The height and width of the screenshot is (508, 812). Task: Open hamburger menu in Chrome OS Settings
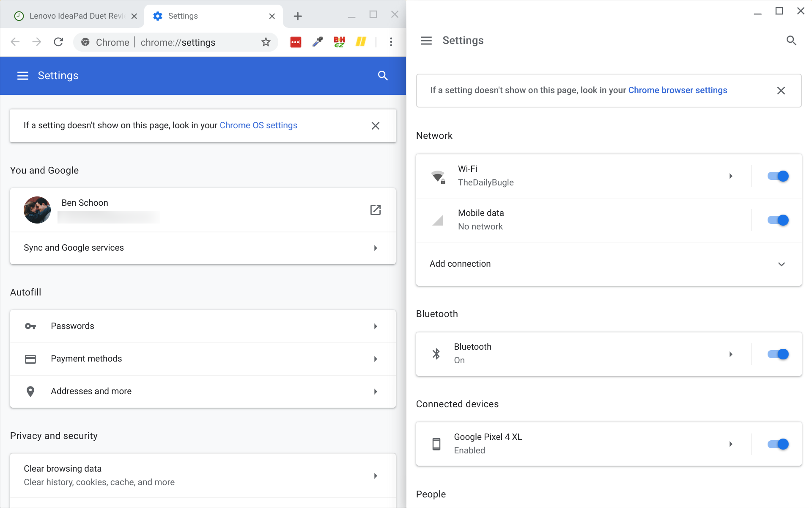click(426, 41)
